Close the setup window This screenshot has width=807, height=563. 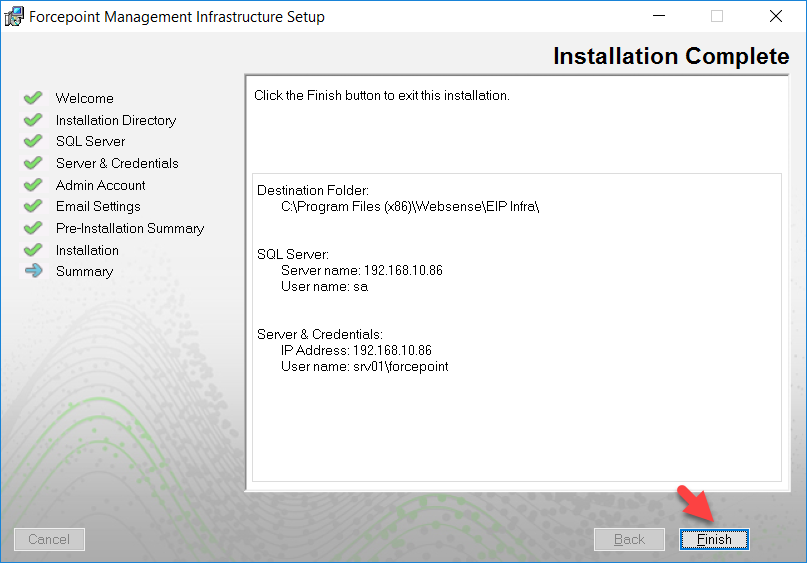tap(776, 16)
